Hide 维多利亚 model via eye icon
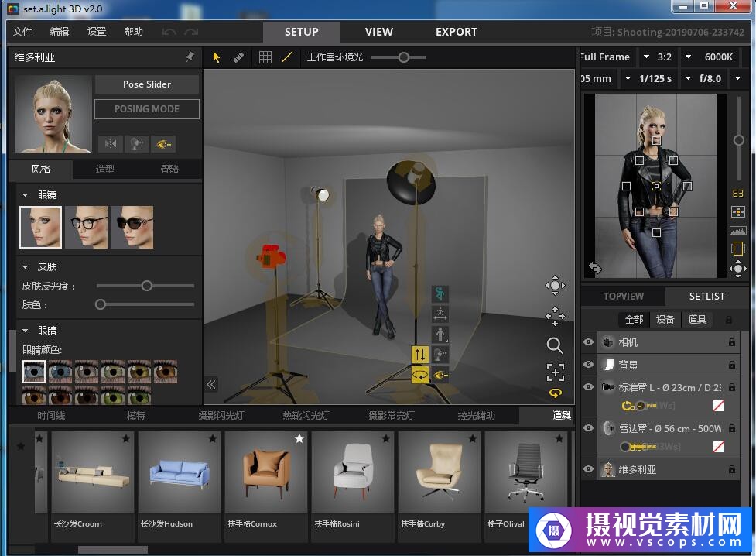 tap(588, 469)
